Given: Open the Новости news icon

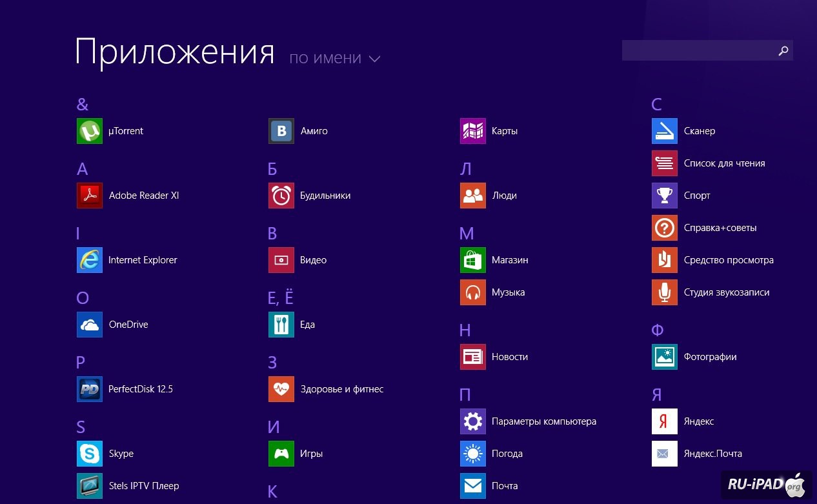Looking at the screenshot, I should [x=473, y=357].
